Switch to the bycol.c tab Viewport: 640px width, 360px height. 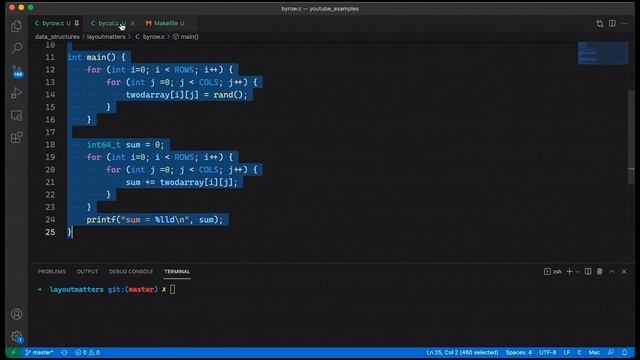coord(109,23)
